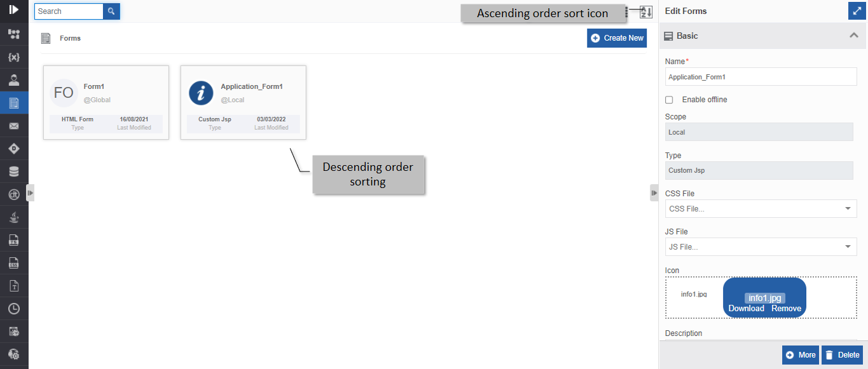Collapse the right Edit Forms panel handle
The width and height of the screenshot is (868, 369).
click(x=654, y=192)
